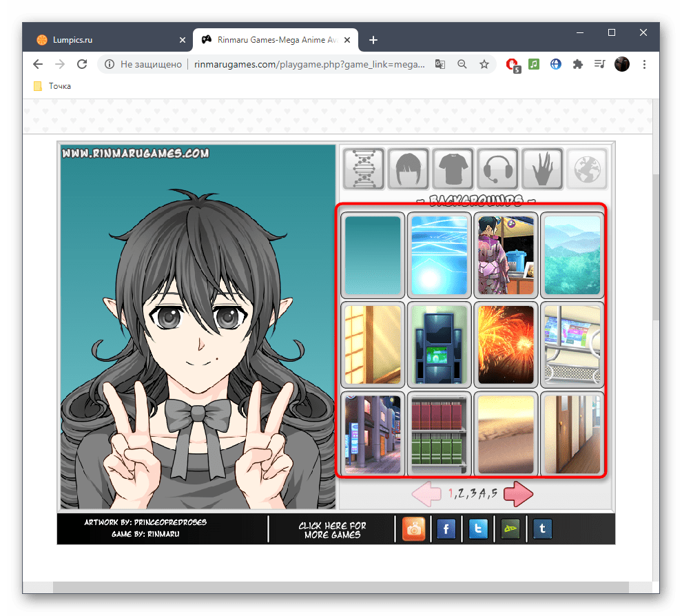Take a snapshot with the camera icon
Image resolution: width=682 pixels, height=616 pixels.
coord(414,529)
